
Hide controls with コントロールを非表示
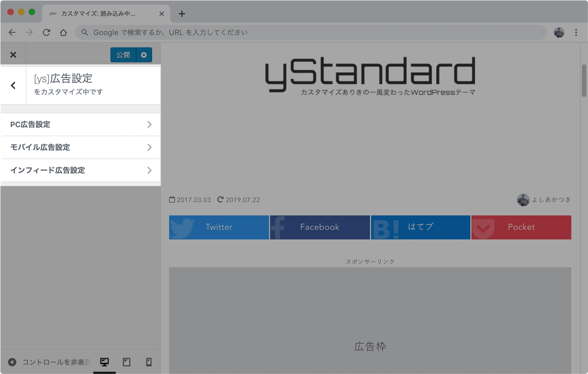click(56, 362)
